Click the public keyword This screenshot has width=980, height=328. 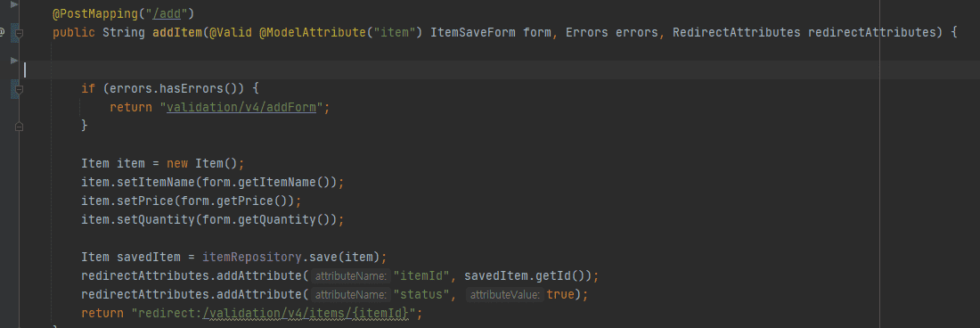click(74, 32)
